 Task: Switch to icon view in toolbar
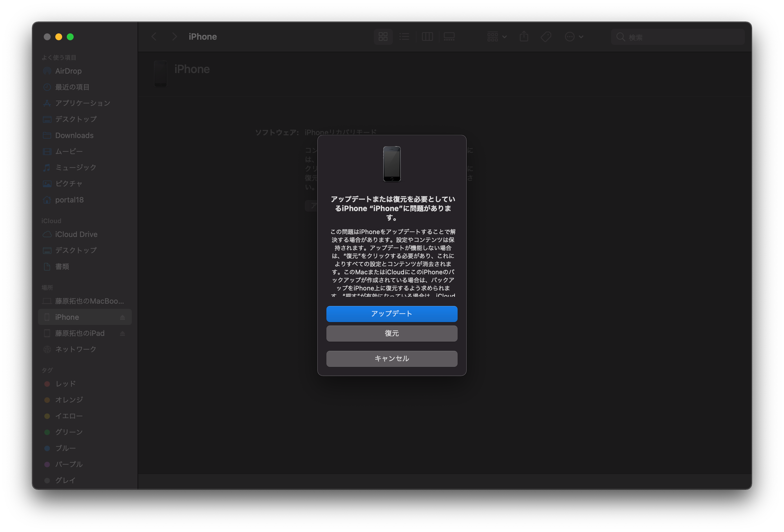pos(383,37)
